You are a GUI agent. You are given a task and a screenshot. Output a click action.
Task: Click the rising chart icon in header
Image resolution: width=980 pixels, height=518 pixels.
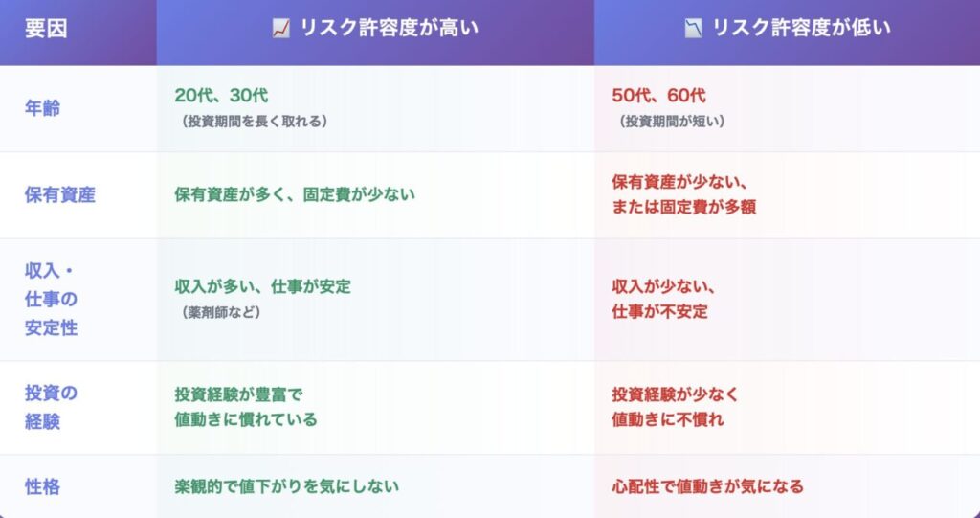[281, 29]
